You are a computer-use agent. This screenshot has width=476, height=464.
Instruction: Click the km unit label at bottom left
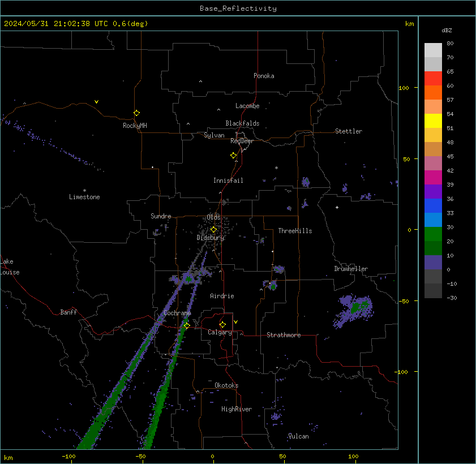(x=8, y=458)
